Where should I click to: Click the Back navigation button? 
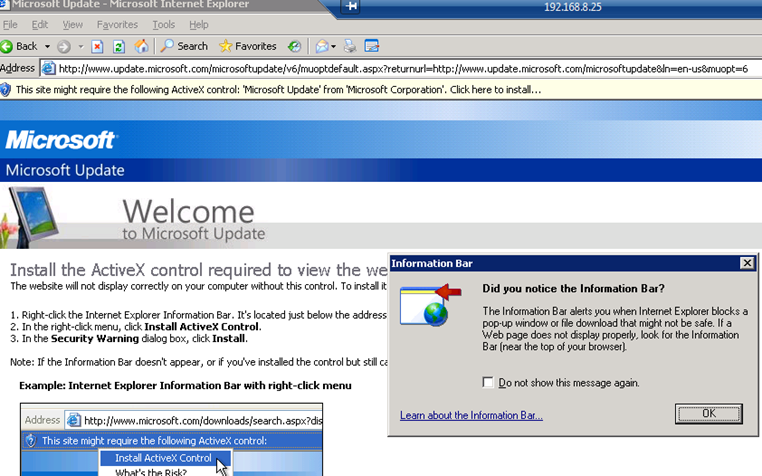coord(20,46)
